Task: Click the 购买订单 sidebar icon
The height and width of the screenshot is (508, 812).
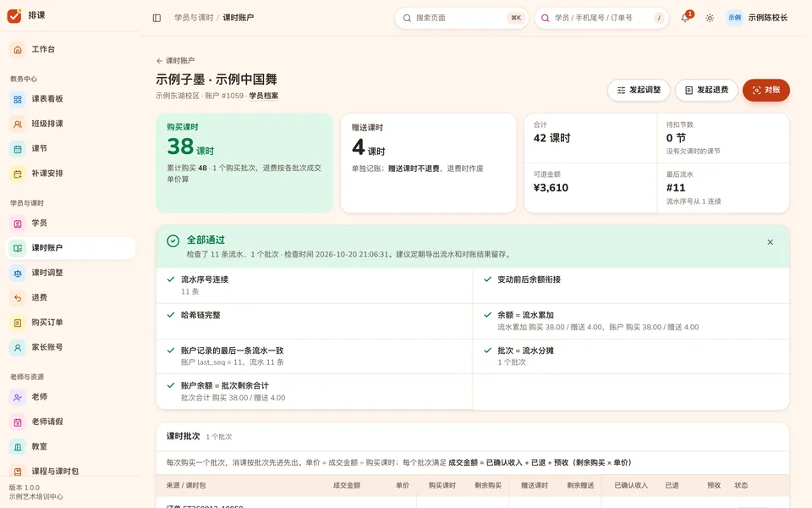Action: click(18, 323)
